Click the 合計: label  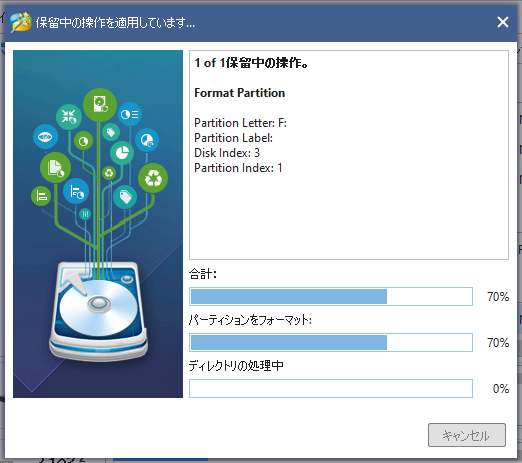click(203, 274)
